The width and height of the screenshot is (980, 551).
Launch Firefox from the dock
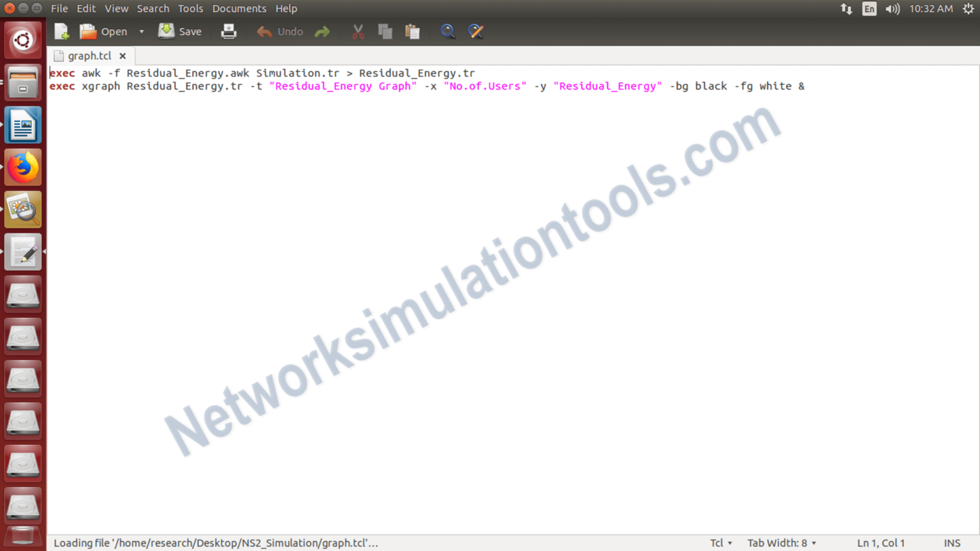click(23, 166)
